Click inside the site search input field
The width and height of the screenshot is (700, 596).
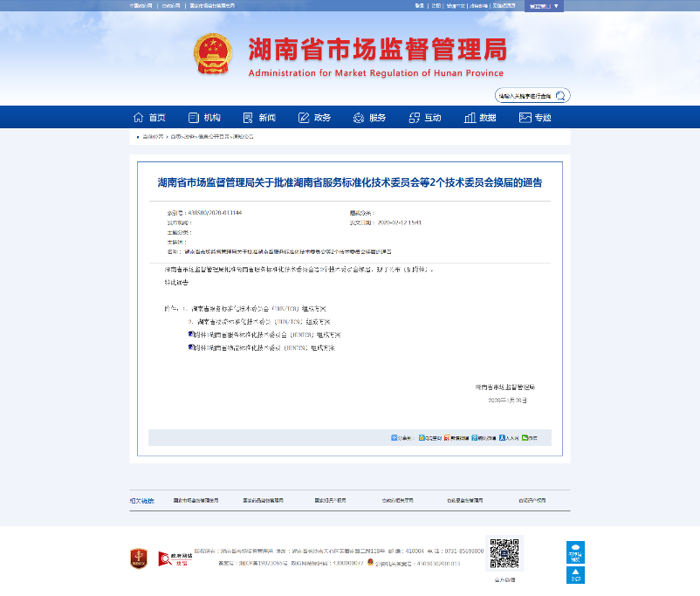pyautogui.click(x=524, y=96)
